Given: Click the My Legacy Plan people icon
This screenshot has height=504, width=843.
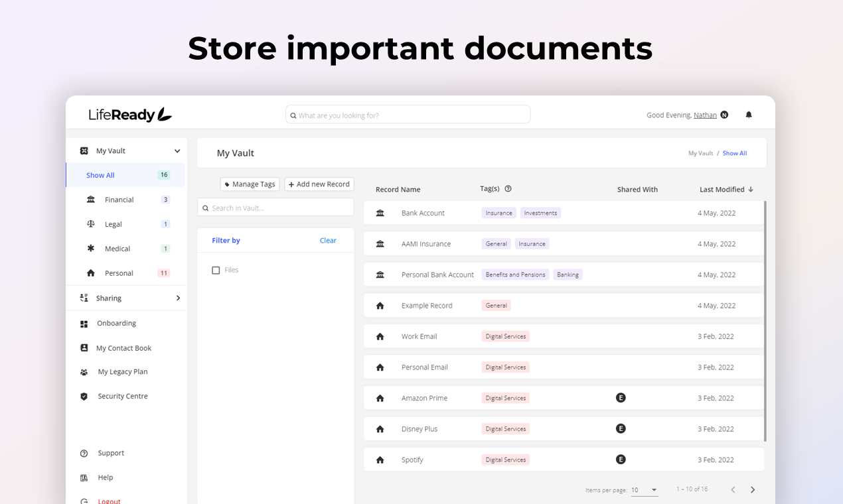Looking at the screenshot, I should click(84, 372).
